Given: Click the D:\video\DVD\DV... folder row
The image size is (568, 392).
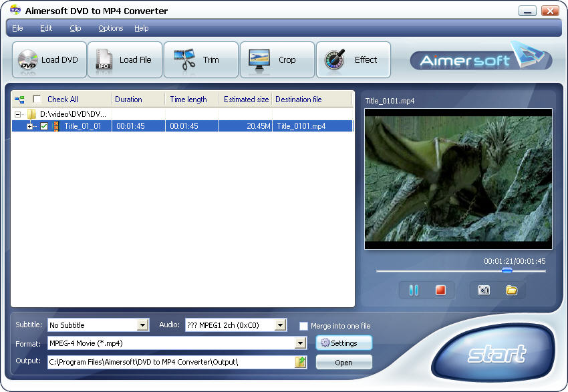Looking at the screenshot, I should tap(73, 114).
